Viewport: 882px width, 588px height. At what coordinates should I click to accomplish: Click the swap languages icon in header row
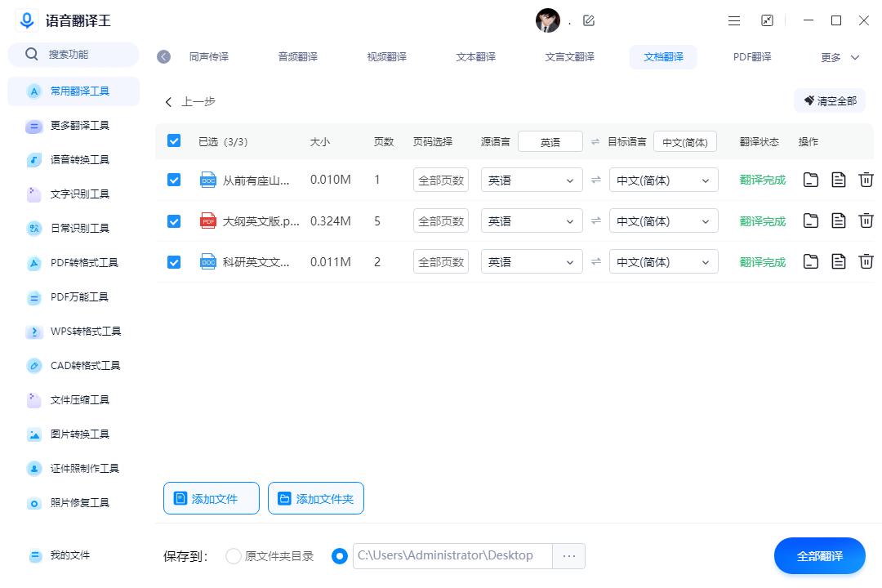coord(595,141)
